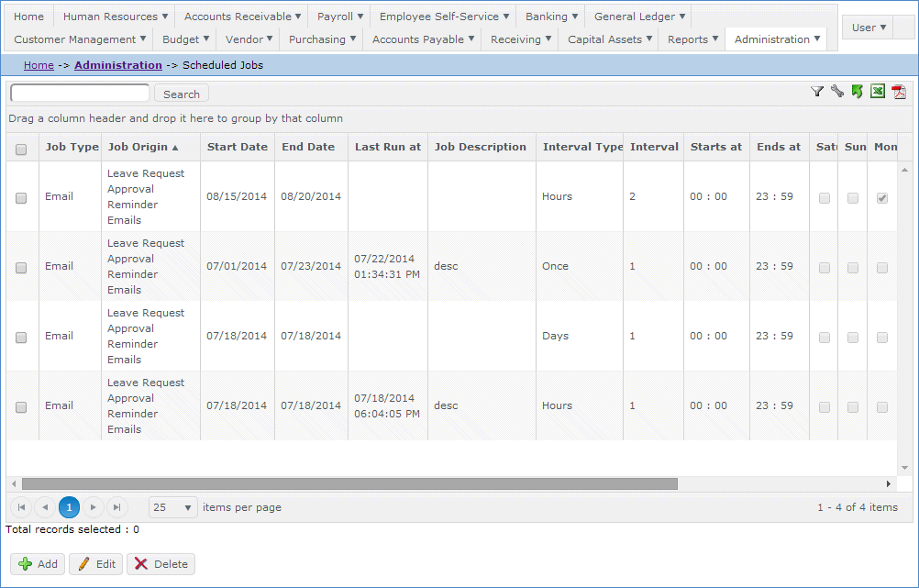Open grid settings with the wrench icon
This screenshot has width=919, height=588.
836,92
